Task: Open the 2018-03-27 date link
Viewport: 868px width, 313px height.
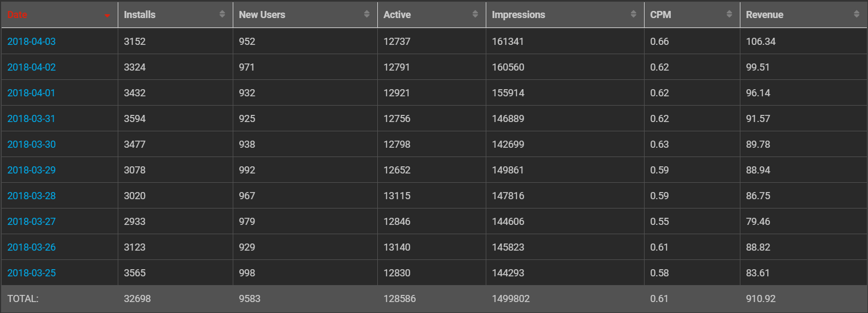Action: pos(31,222)
